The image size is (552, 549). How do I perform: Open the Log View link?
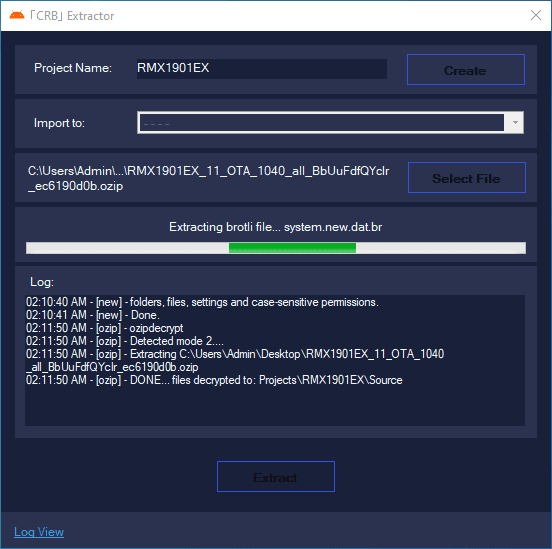point(39,531)
